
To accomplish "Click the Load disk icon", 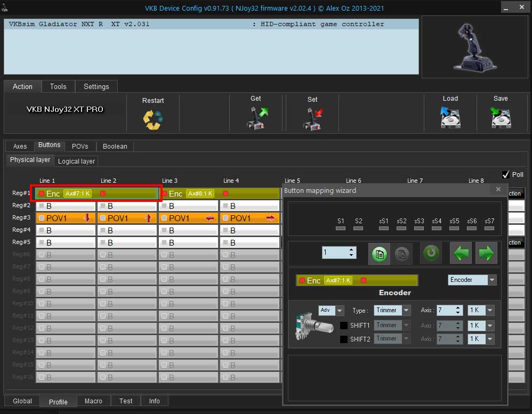I will pos(450,117).
